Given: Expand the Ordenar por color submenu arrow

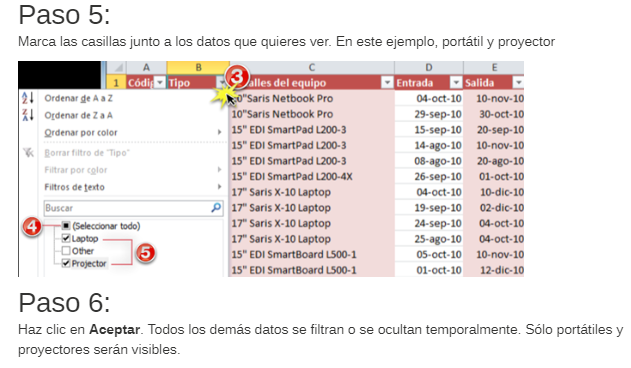Looking at the screenshot, I should click(219, 132).
